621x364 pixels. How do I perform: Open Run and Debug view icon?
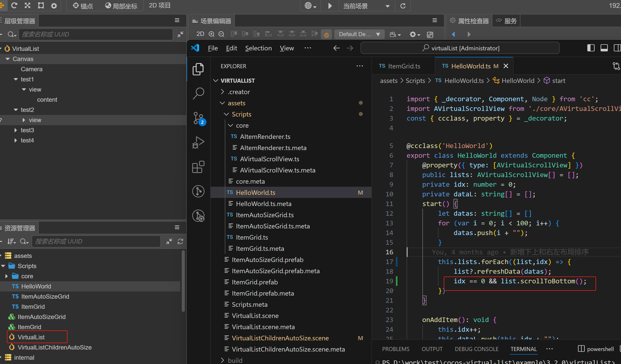click(198, 142)
